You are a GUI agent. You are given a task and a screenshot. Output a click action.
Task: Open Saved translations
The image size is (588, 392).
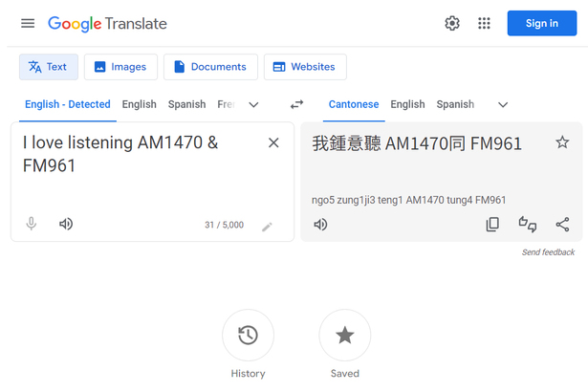click(344, 335)
